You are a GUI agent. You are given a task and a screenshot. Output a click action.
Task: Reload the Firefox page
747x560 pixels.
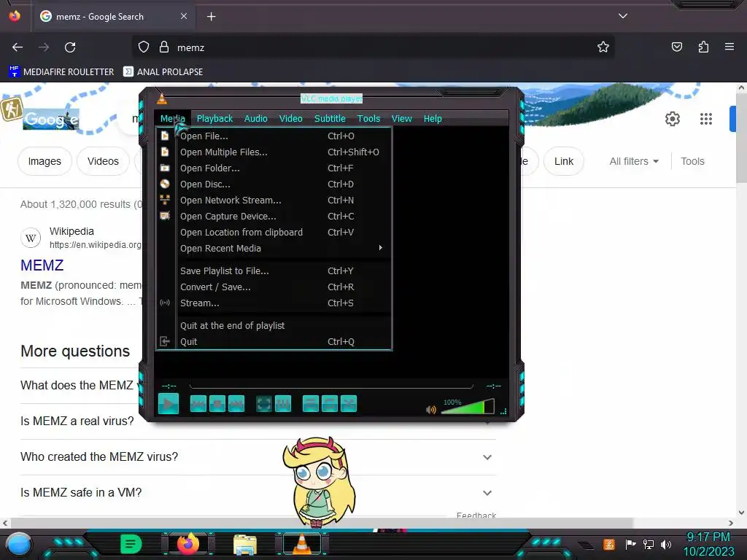point(70,47)
